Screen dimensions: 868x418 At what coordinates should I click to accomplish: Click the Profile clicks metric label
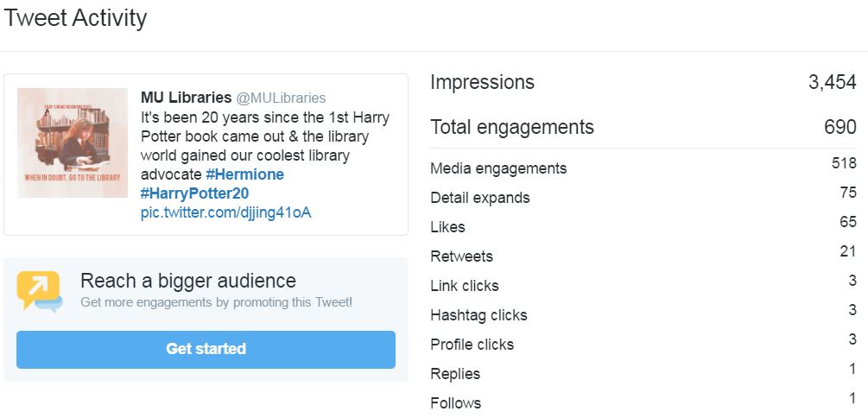pos(472,345)
